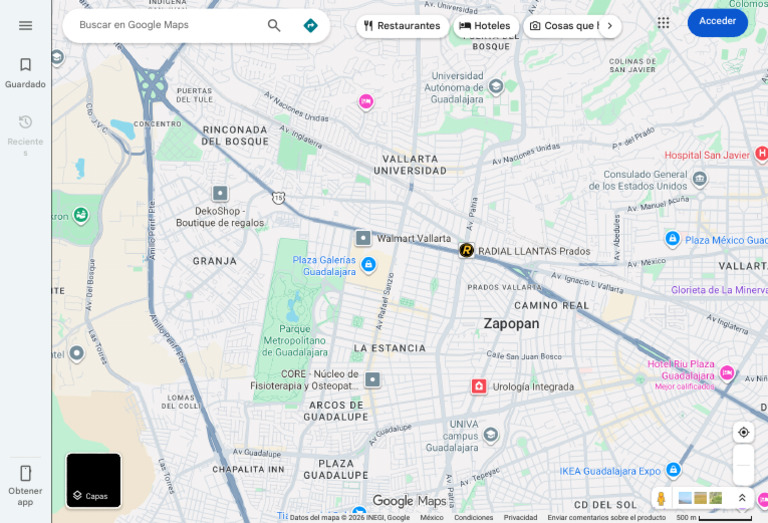Open Privacidad link

[x=520, y=518]
